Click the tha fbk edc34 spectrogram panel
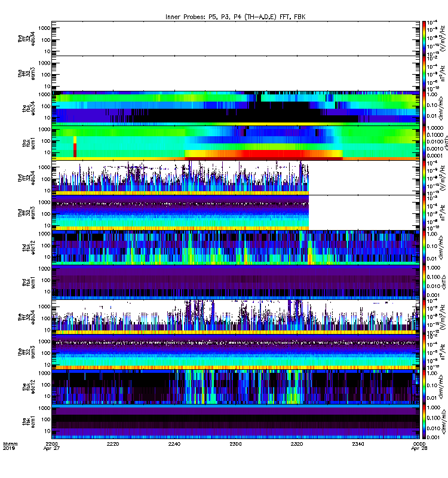The height and width of the screenshot is (478, 448). [x=235, y=108]
